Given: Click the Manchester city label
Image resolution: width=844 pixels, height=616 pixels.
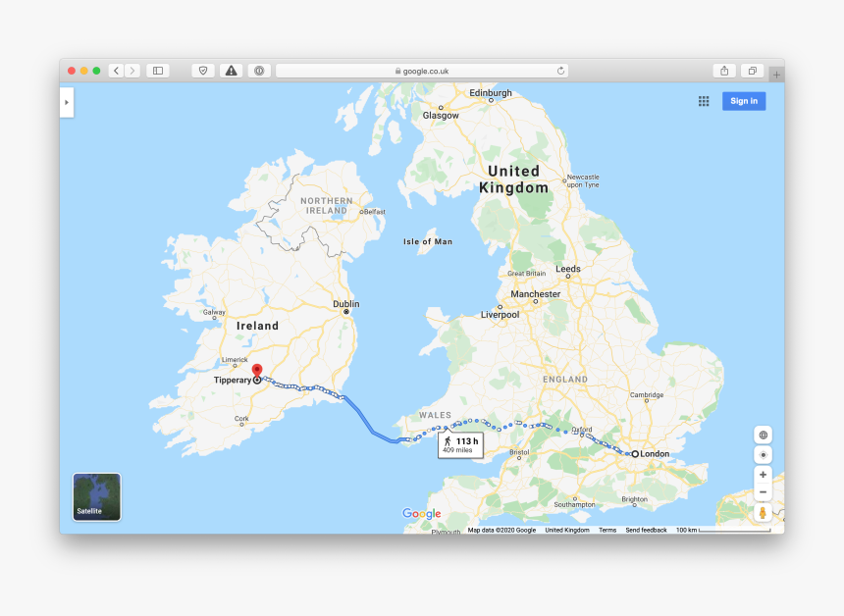Looking at the screenshot, I should 536,294.
